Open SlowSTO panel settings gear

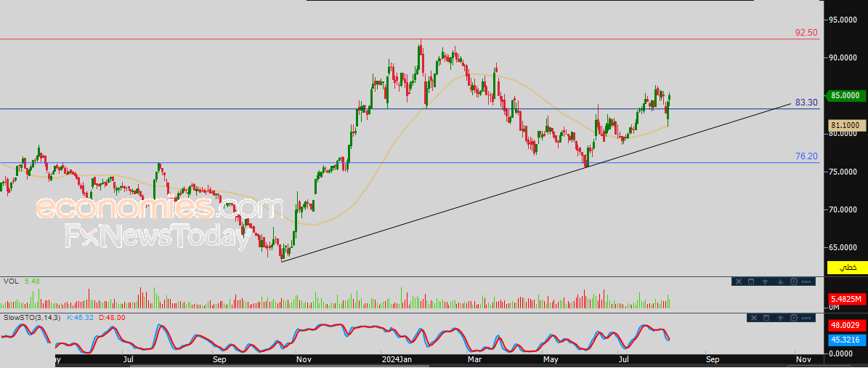(x=794, y=318)
